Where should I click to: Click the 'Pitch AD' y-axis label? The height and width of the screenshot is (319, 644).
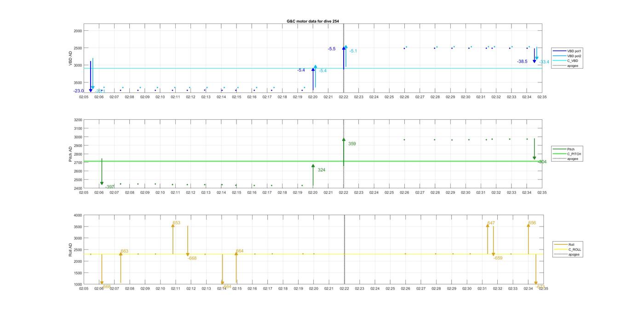pos(71,154)
